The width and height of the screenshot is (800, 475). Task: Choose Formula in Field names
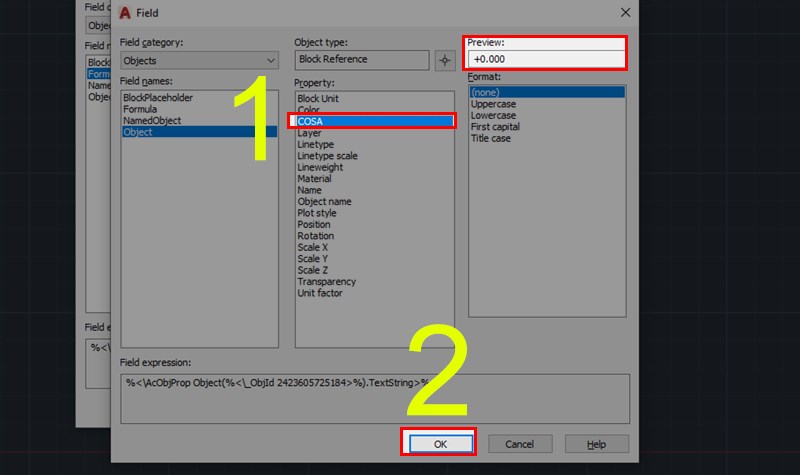tap(140, 109)
